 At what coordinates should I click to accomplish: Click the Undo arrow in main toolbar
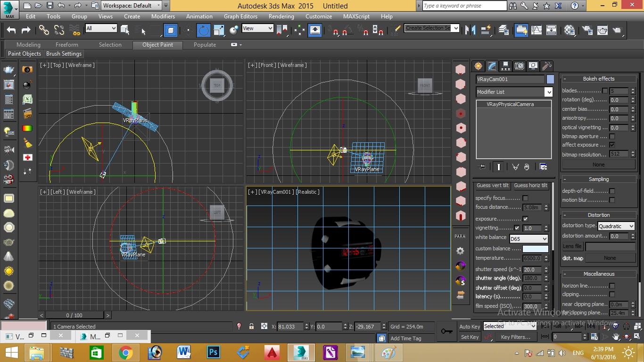point(11,30)
